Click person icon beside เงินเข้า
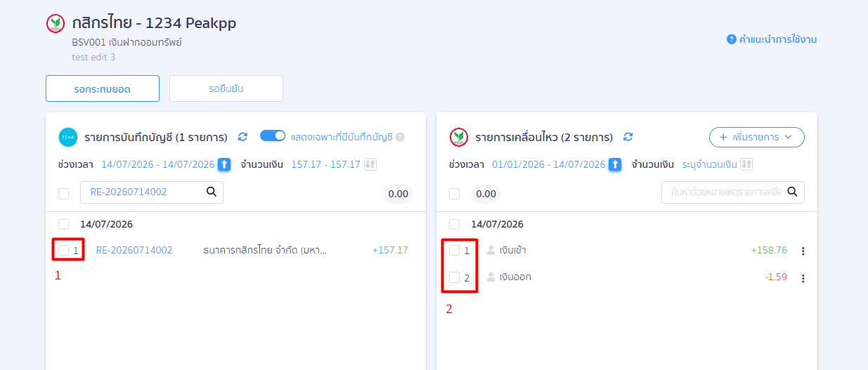This screenshot has width=868, height=370. [x=491, y=250]
